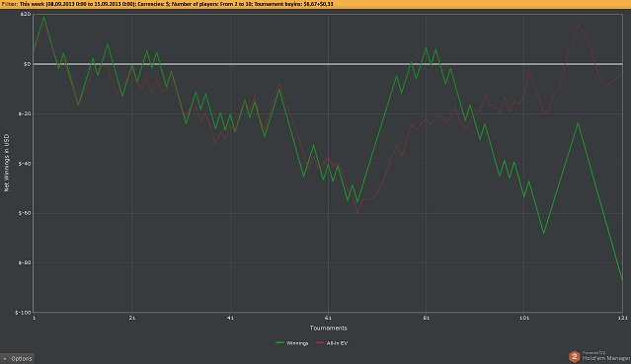Click the Hold'em Manager 2 logo

tap(575, 356)
